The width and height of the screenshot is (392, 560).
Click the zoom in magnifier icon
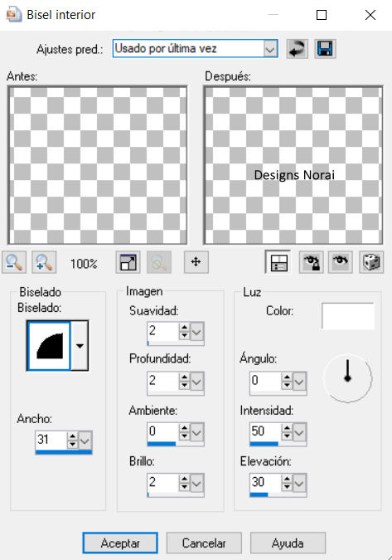[44, 262]
